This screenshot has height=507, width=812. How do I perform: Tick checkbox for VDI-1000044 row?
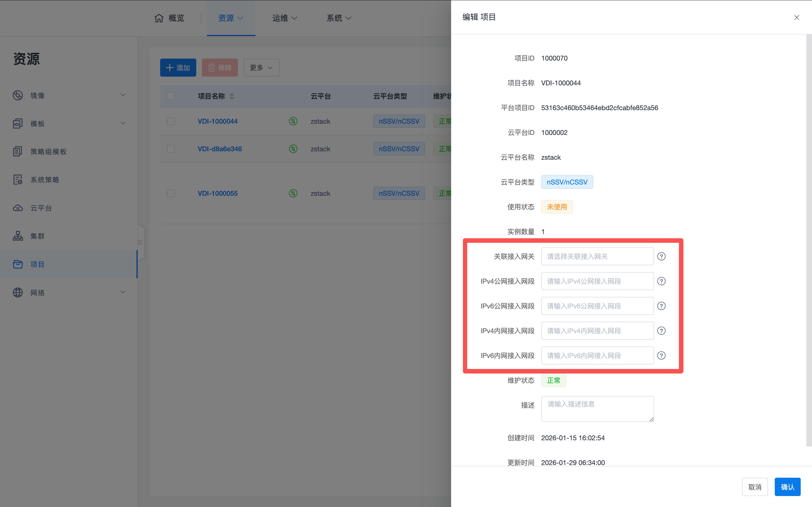pos(171,121)
